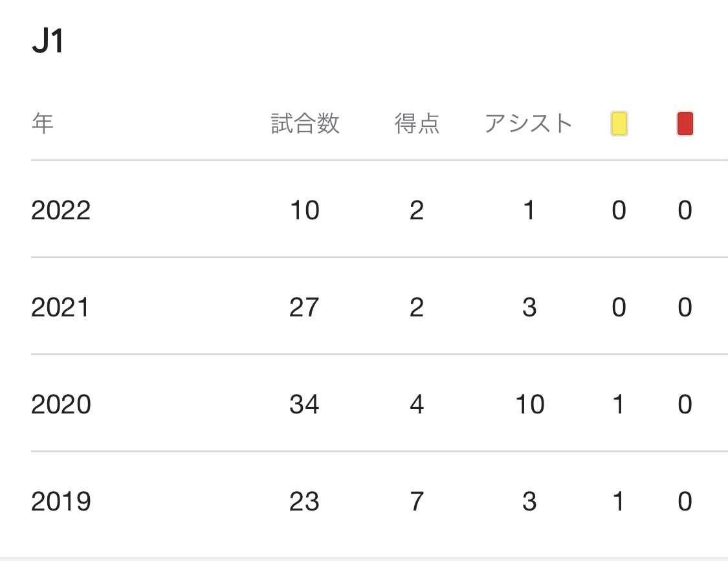Click the アシスト column header

(529, 124)
